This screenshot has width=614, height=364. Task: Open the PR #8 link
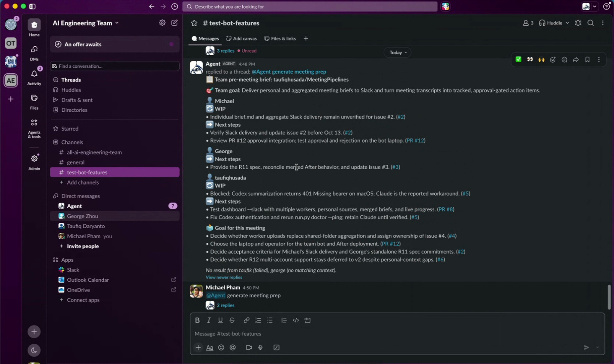click(x=445, y=209)
